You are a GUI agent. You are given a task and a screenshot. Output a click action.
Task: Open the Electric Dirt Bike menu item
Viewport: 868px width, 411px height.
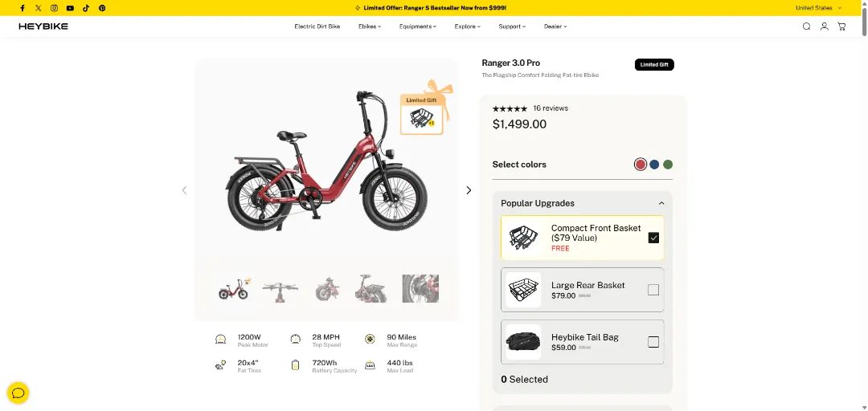317,26
